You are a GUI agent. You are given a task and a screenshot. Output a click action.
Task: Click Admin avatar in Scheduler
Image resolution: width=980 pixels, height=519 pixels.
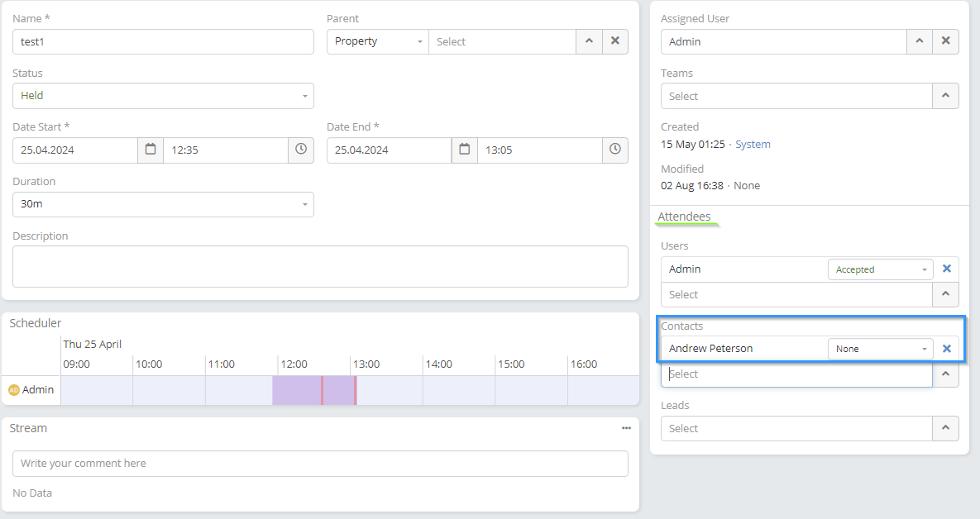[14, 390]
